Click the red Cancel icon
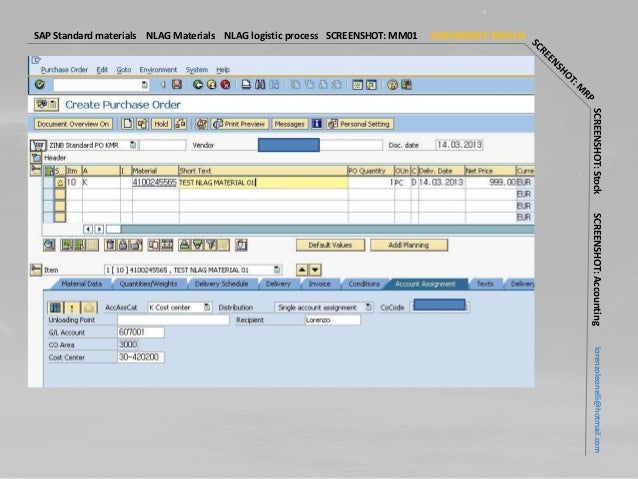 tap(225, 85)
